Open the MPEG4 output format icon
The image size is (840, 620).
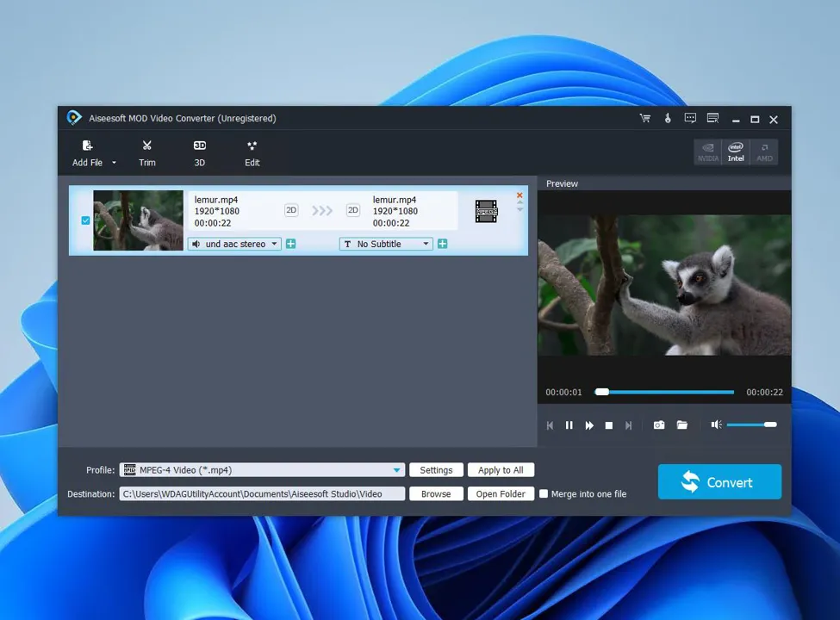(486, 211)
